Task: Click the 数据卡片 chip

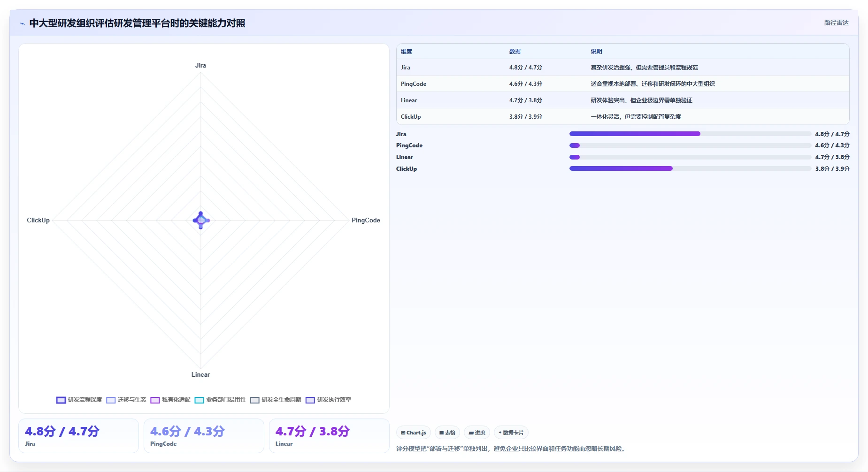Action: coord(511,433)
